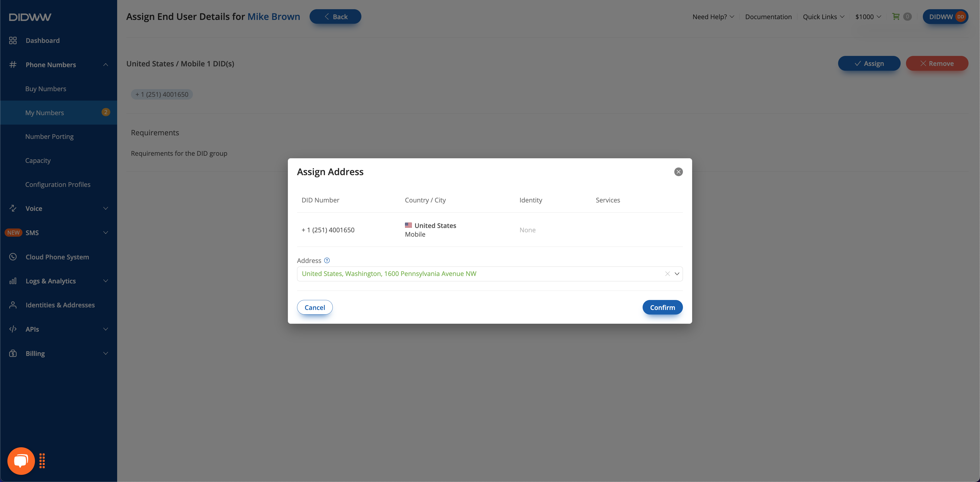This screenshot has height=482, width=980.
Task: Click the Logs & Analytics bar chart icon
Action: tap(13, 281)
